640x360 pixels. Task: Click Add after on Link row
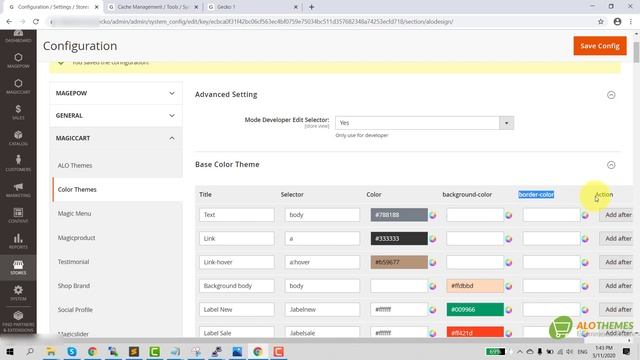click(x=616, y=238)
